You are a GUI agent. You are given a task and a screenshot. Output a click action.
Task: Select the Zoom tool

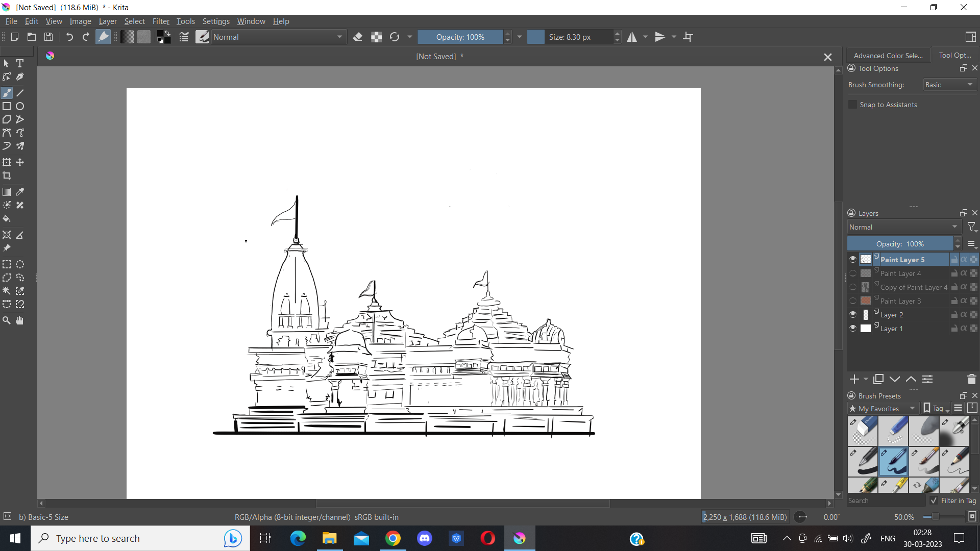click(x=7, y=320)
